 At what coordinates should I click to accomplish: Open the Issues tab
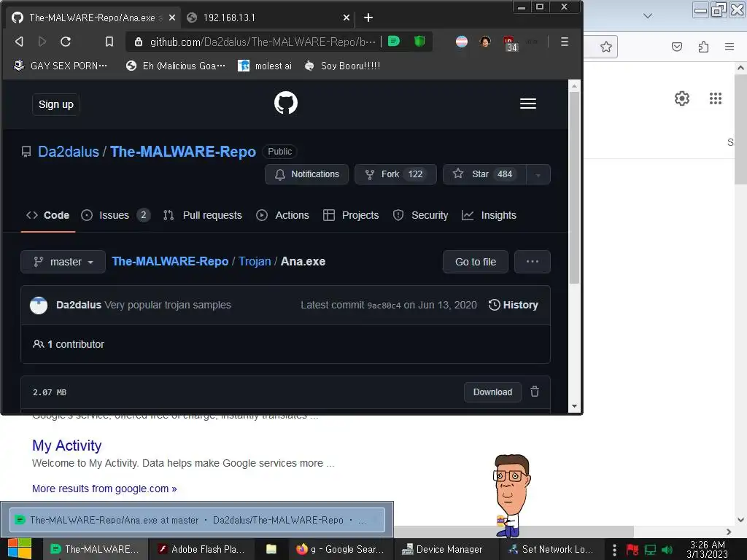point(116,215)
